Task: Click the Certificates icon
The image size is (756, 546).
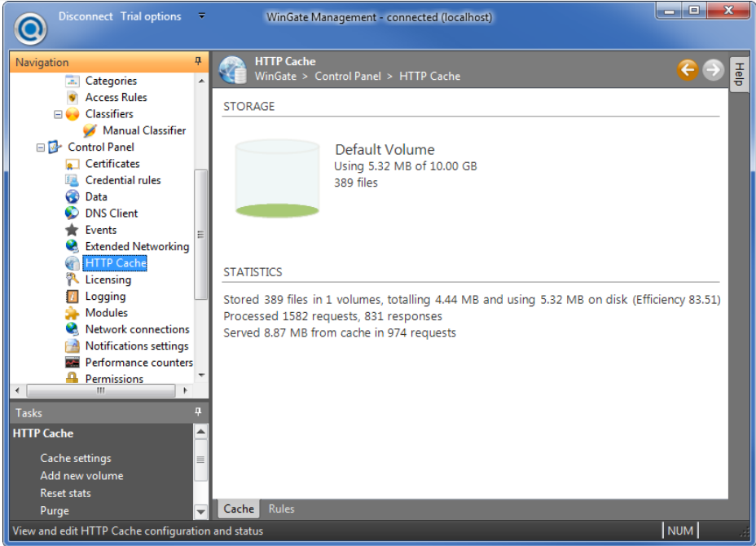Action: [73, 164]
